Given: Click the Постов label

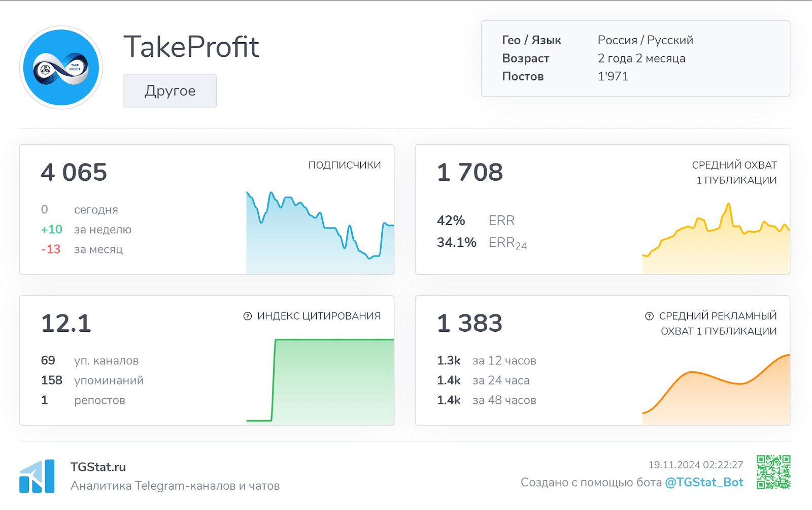Looking at the screenshot, I should tap(523, 76).
